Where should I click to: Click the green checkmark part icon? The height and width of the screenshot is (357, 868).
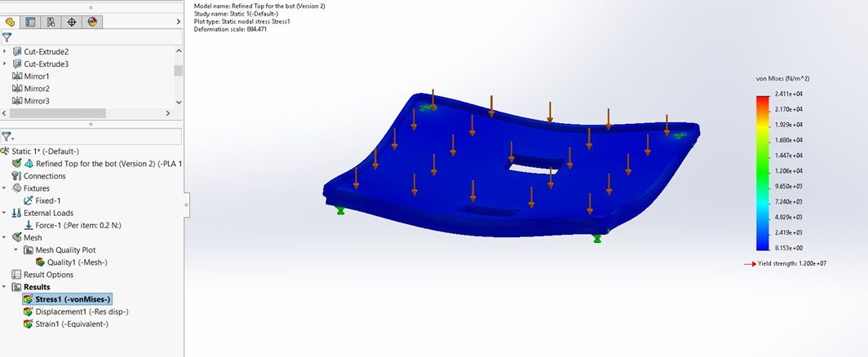[16, 163]
